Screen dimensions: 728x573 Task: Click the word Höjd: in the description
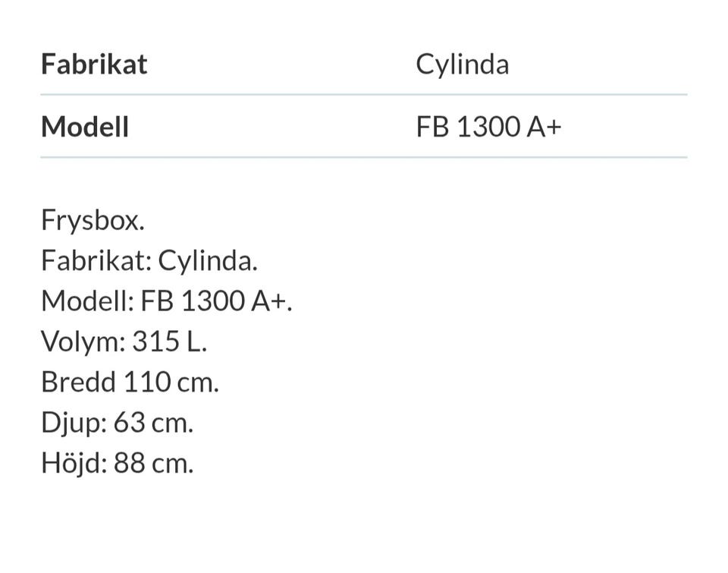[74, 462]
